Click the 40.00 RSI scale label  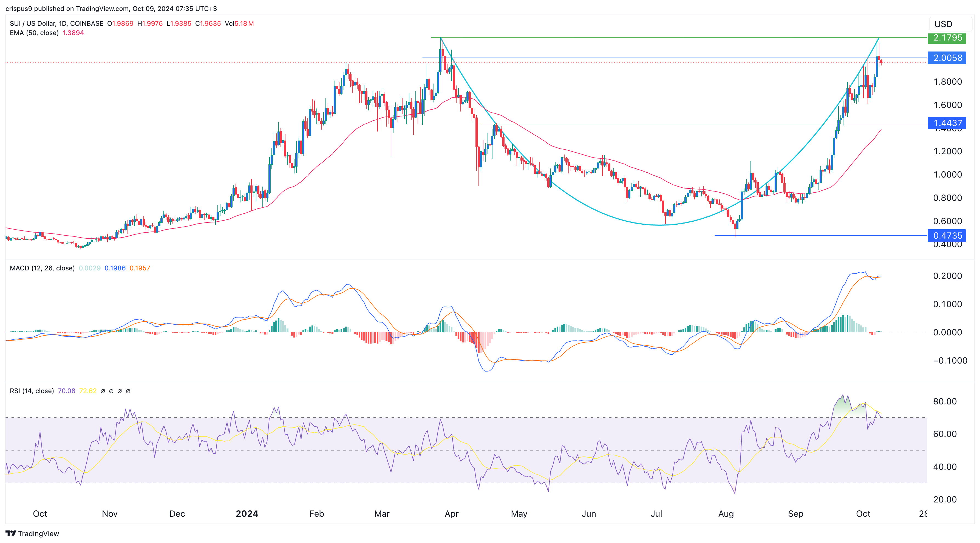coord(945,467)
